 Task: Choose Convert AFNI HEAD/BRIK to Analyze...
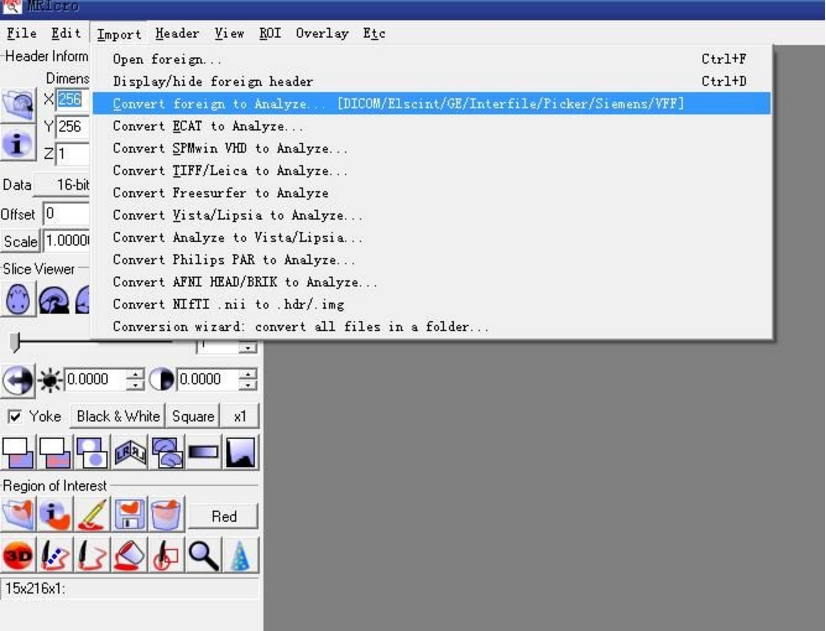click(431, 282)
